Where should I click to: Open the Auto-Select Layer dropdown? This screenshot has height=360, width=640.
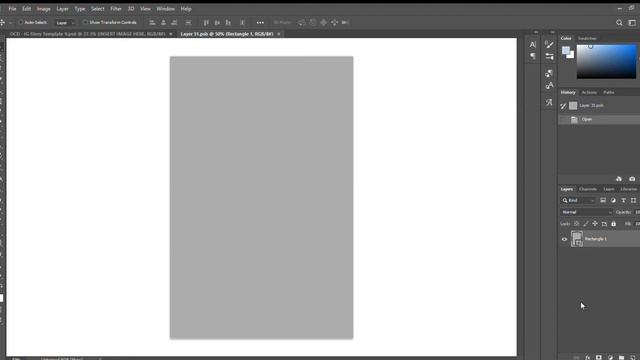point(65,23)
